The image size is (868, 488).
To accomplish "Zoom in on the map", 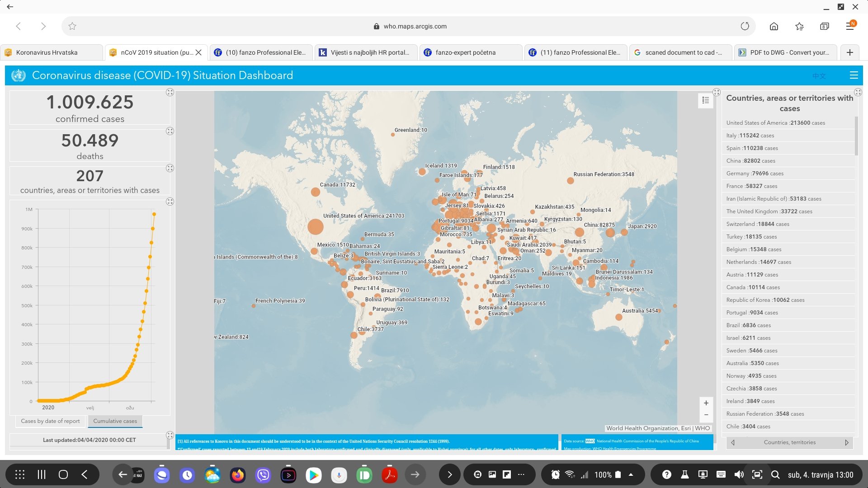I will (x=706, y=403).
